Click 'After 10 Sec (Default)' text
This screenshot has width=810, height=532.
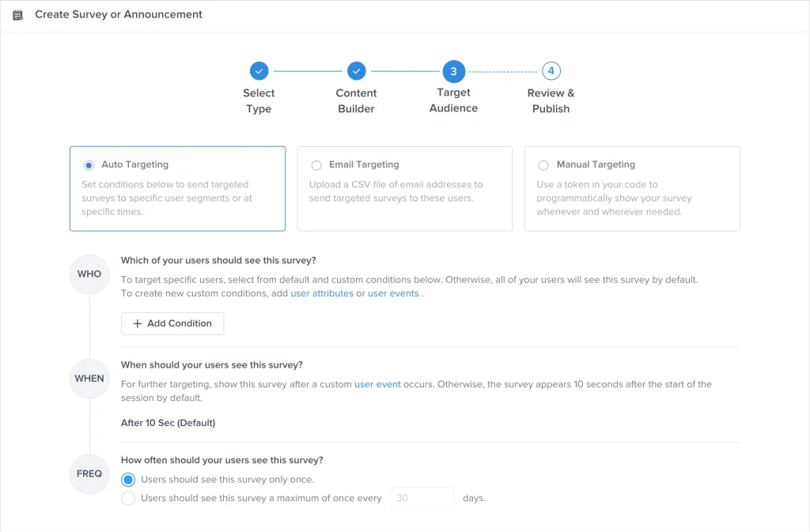(168, 423)
